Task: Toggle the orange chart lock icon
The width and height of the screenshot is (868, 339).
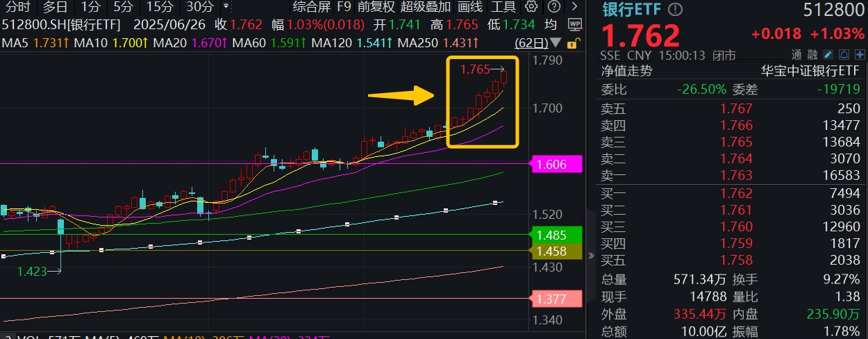Action: 573,44
